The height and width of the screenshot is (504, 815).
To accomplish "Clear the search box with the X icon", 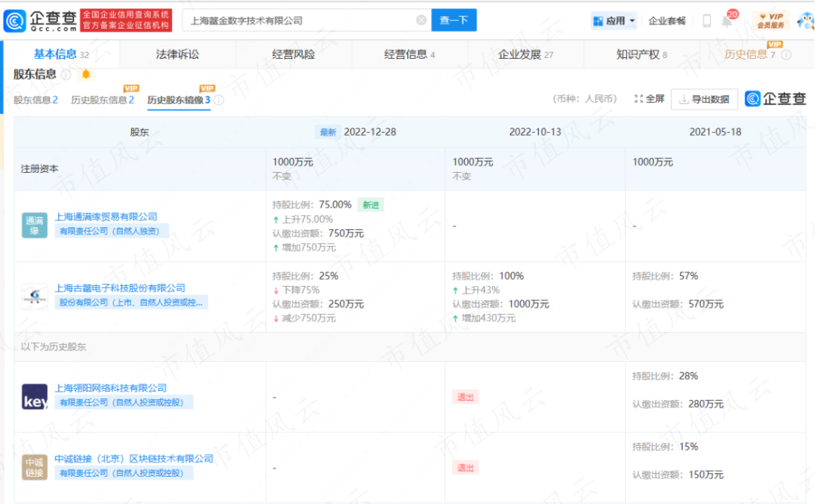I will tap(421, 20).
